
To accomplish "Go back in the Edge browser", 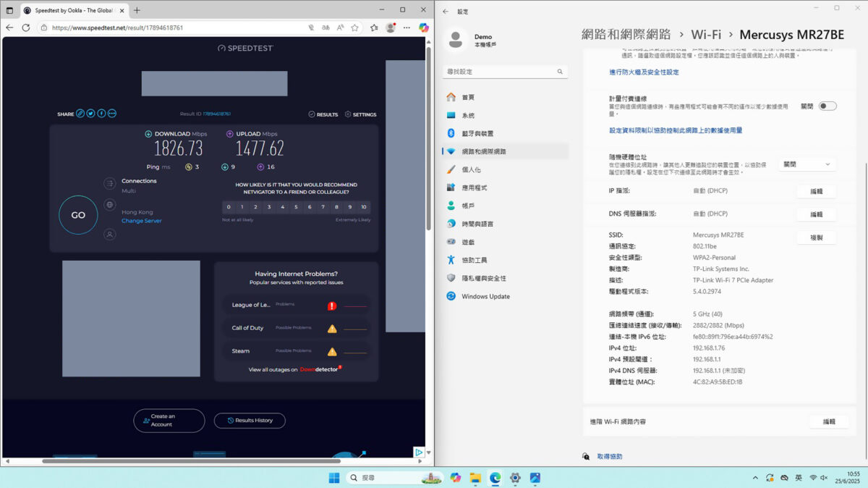I will (9, 28).
